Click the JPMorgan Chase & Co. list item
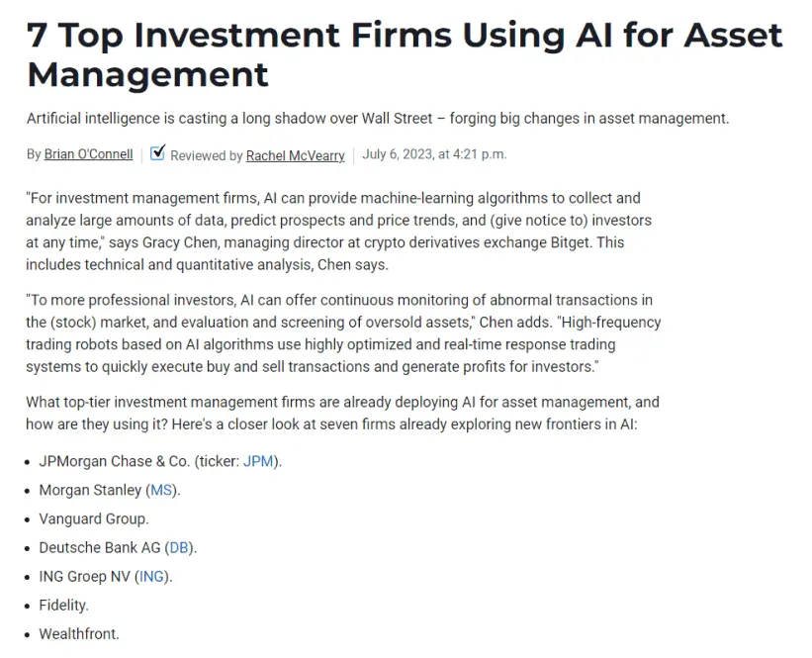This screenshot has height=658, width=812. point(160,461)
